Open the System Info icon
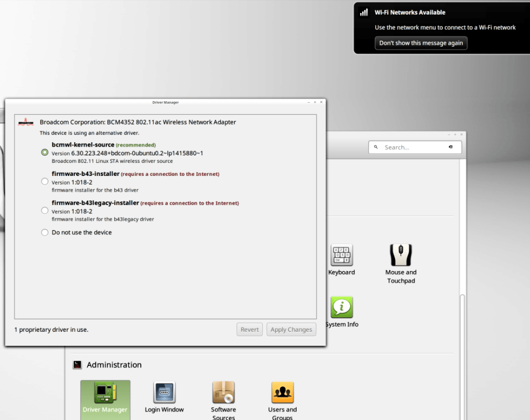530x420 pixels. [342, 307]
